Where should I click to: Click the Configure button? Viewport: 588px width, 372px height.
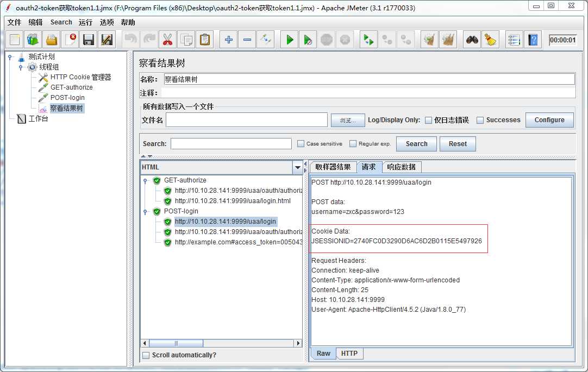549,120
